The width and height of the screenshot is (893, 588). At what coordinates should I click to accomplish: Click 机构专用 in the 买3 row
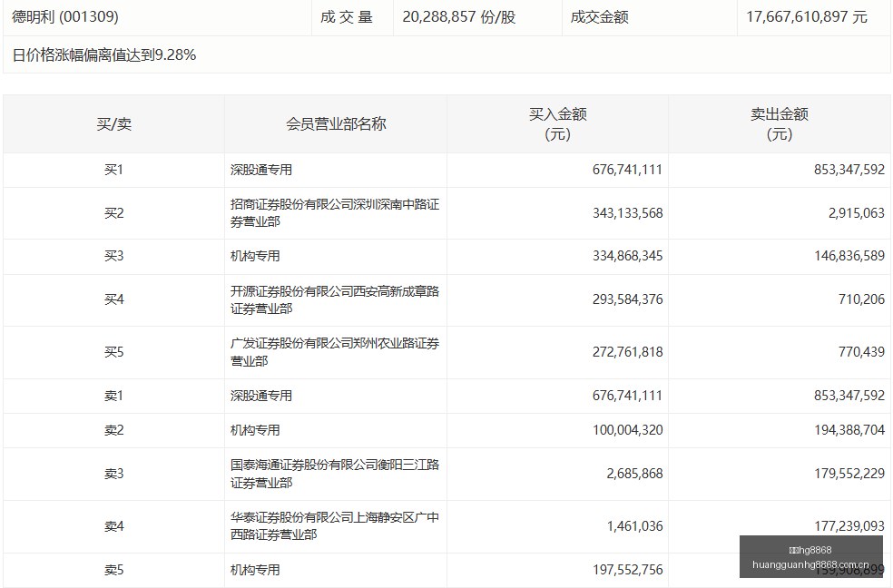pyautogui.click(x=255, y=256)
